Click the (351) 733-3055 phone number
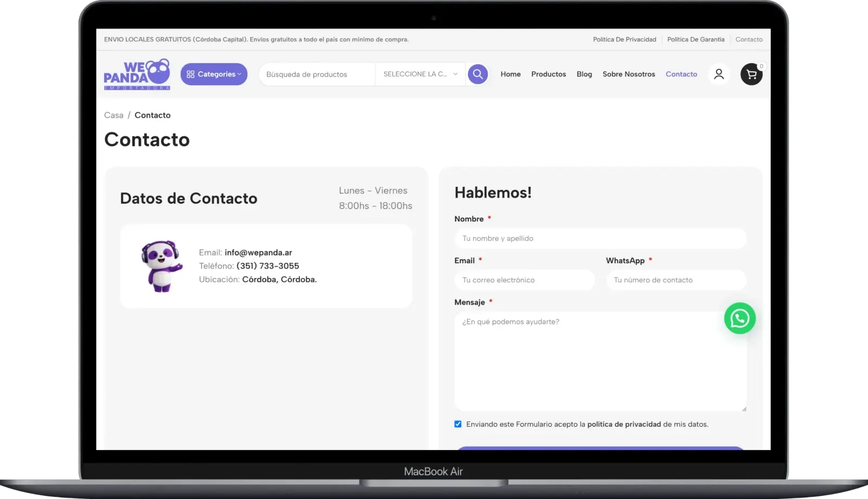This screenshot has height=499, width=868. pyautogui.click(x=268, y=266)
